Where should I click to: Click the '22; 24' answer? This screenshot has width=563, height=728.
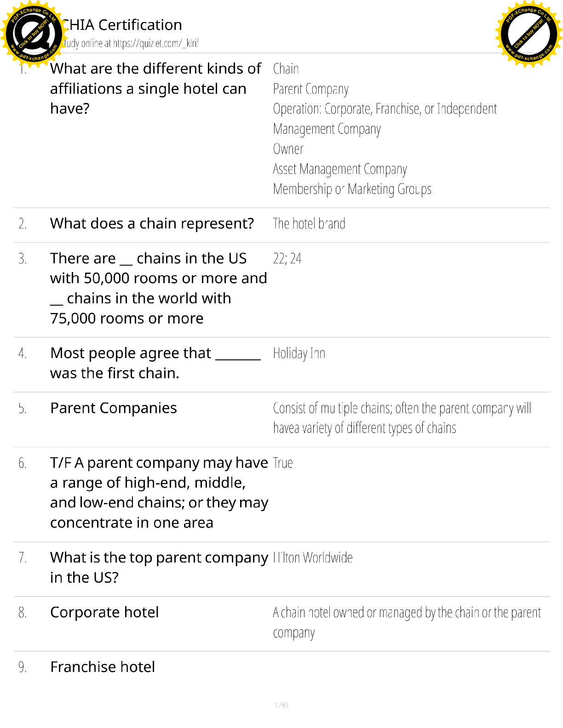tap(287, 259)
